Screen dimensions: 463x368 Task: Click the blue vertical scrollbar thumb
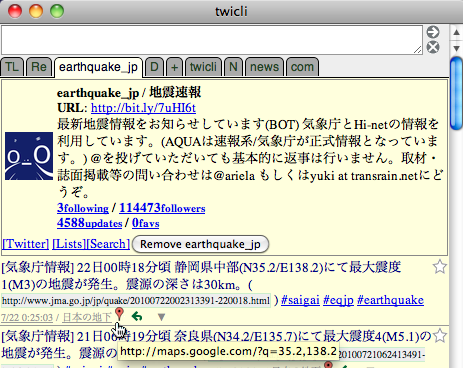tap(456, 93)
